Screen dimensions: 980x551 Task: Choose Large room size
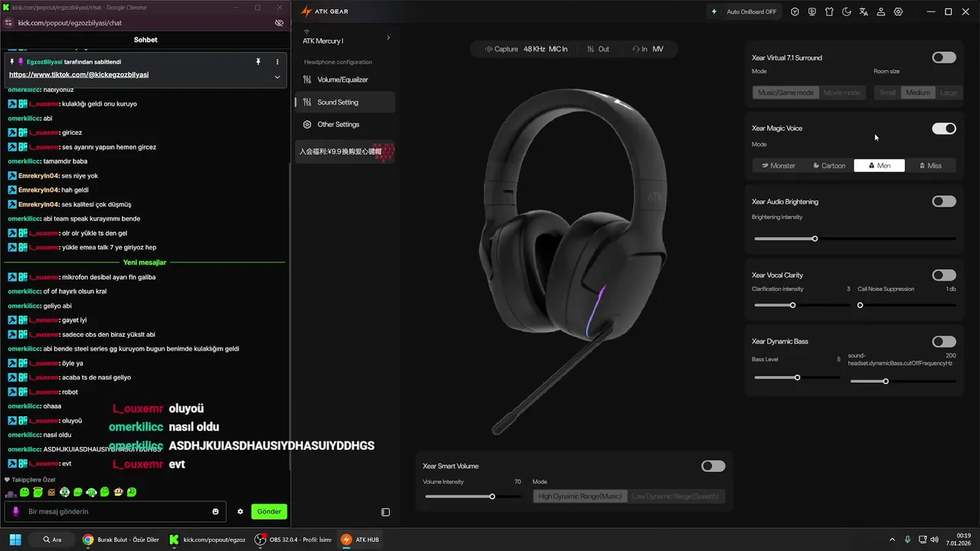click(x=947, y=93)
